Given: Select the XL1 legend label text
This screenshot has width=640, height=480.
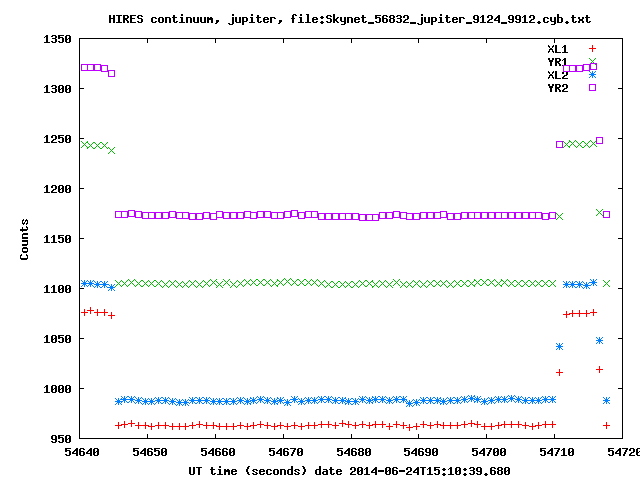Looking at the screenshot, I should coord(557,48).
